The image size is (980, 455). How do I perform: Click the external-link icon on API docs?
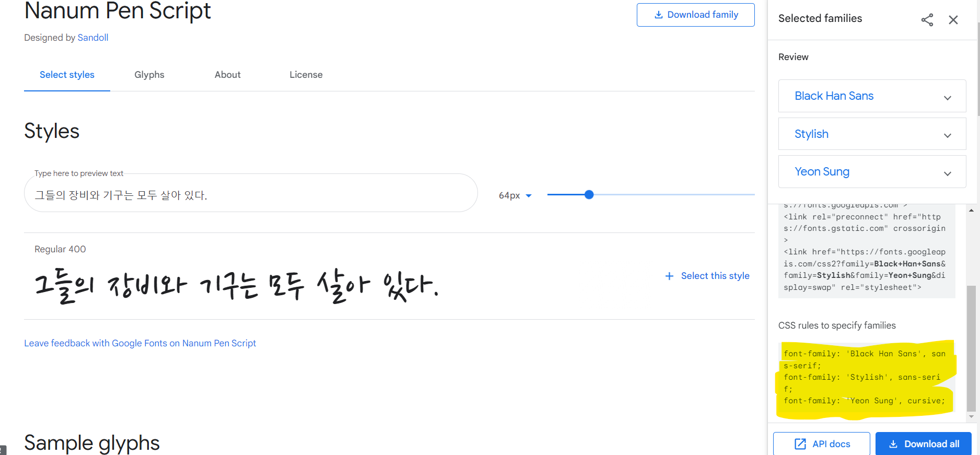(x=800, y=444)
